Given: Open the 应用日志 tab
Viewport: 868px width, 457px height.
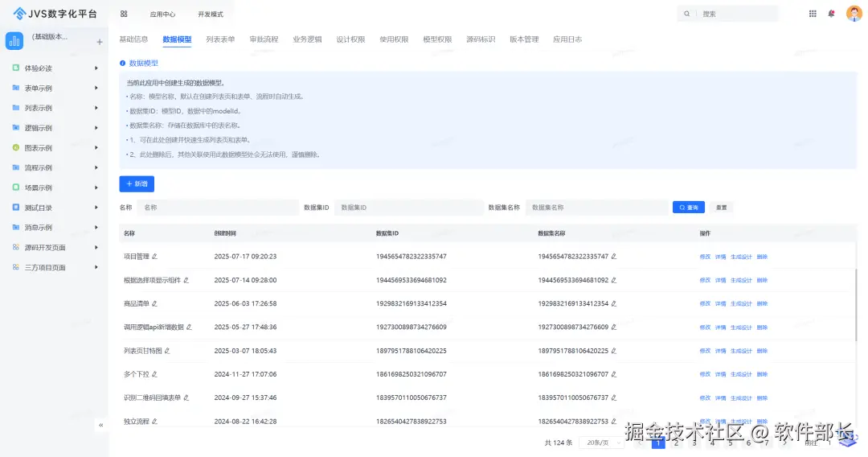Looking at the screenshot, I should pos(567,39).
